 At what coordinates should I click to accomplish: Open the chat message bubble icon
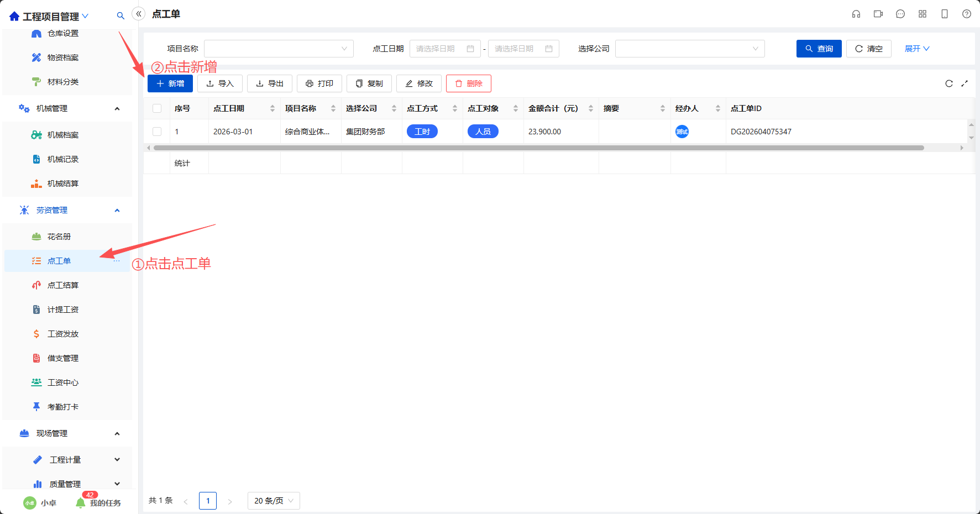pos(900,14)
